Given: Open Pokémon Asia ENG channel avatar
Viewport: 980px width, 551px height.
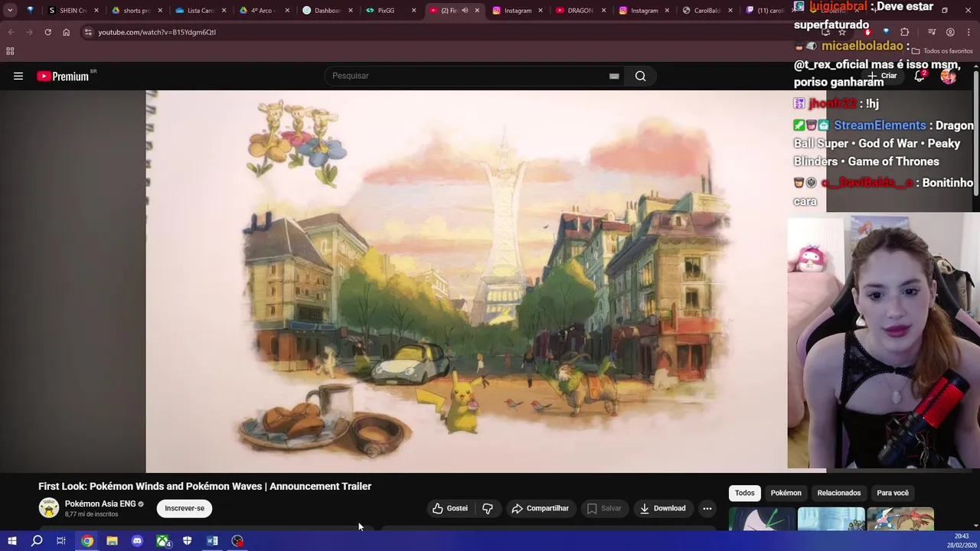Looking at the screenshot, I should click(49, 508).
